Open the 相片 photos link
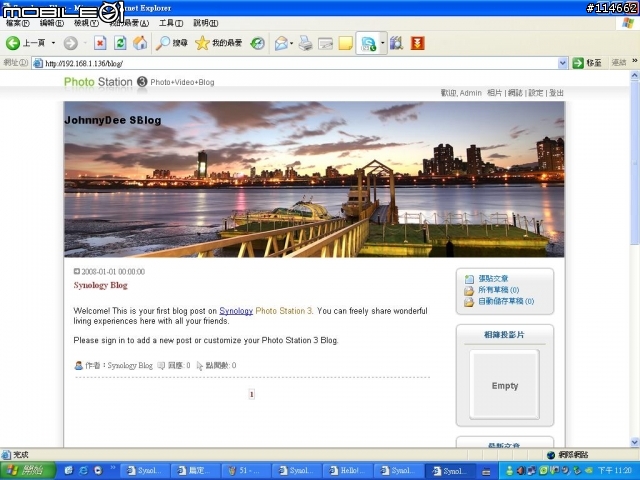The height and width of the screenshot is (480, 640). (494, 93)
